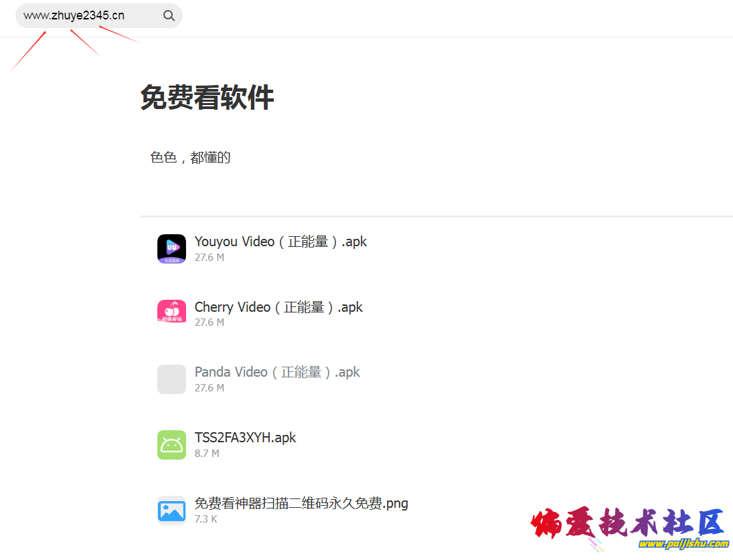733x560 pixels.
Task: Click the green Android icon beside TSS2FA3XYH.apk
Action: (171, 444)
